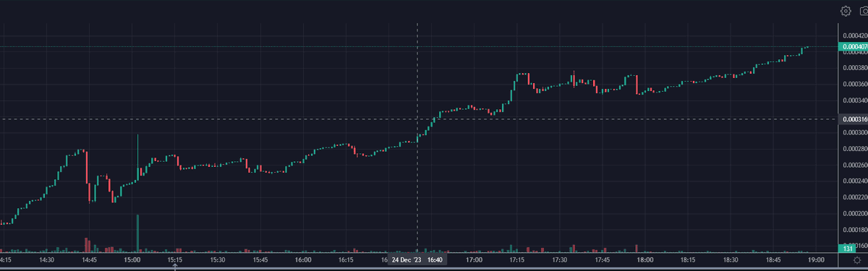Click the crosshair date label 24 Dec '23 16:40
Viewport: 868px width, 271px height.
pyautogui.click(x=417, y=259)
